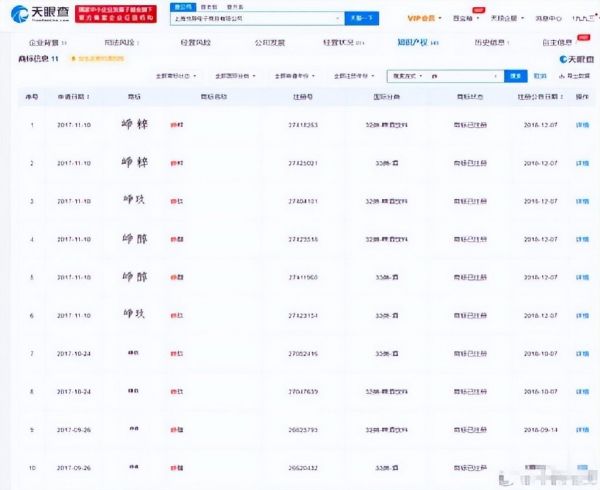Open 详情 for trademark row 2

click(582, 163)
